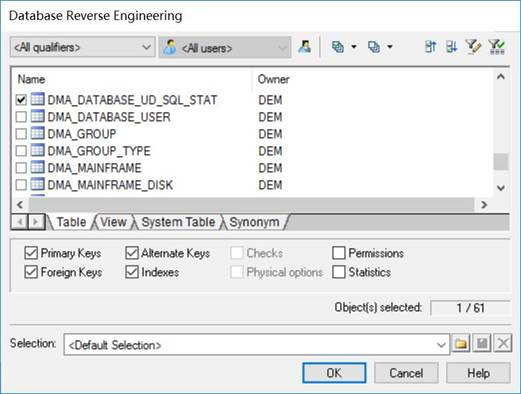Confirm with the OK button

[x=334, y=373]
